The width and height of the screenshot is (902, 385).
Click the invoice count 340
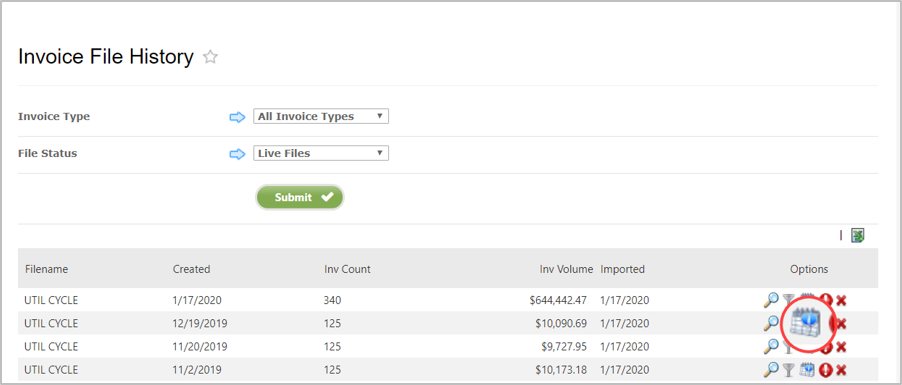(332, 300)
